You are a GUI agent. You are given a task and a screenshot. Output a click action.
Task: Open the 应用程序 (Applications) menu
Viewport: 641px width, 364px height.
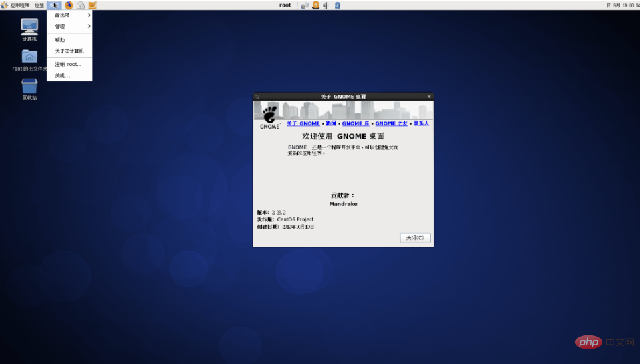15,5
